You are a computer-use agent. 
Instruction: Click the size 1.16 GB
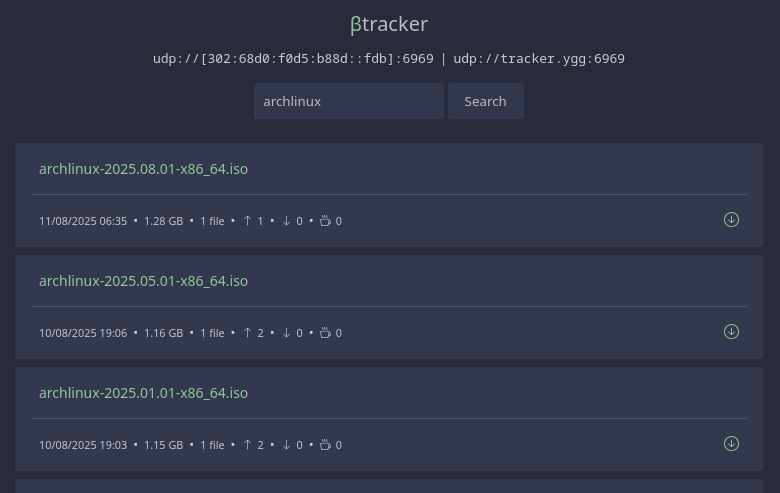[164, 333]
